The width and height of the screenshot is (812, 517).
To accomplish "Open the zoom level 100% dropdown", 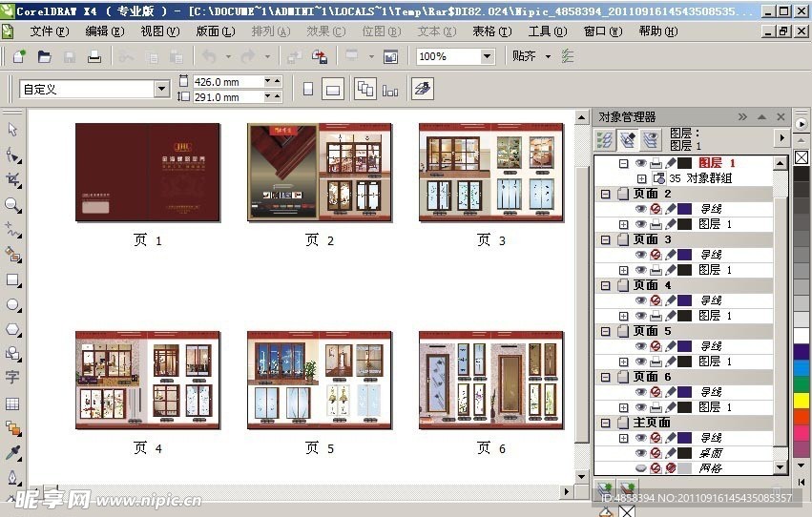I will pyautogui.click(x=487, y=56).
